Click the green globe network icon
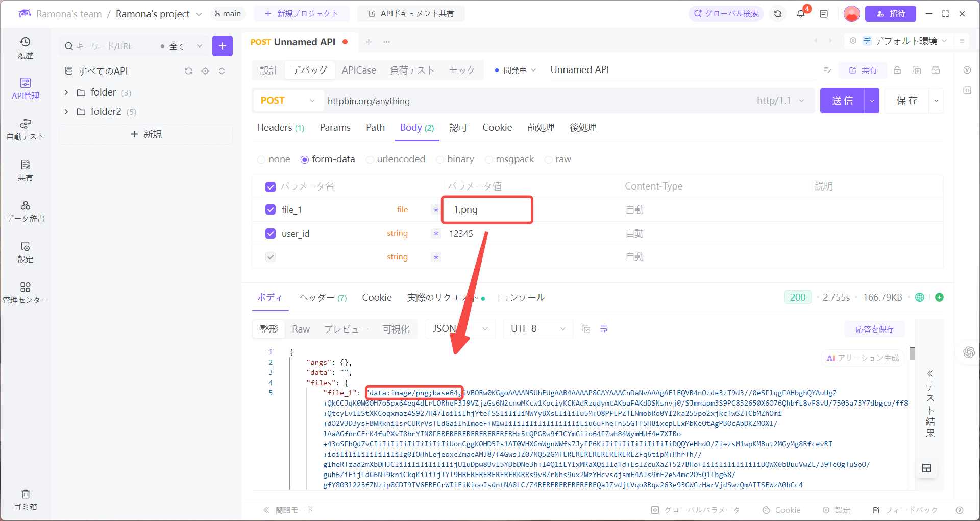Viewport: 980px width, 521px height. (920, 297)
